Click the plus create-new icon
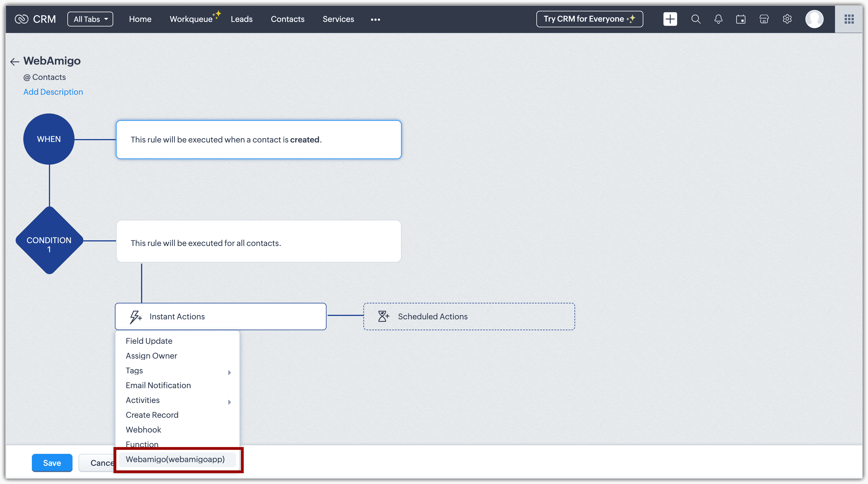The width and height of the screenshot is (868, 484). tap(670, 19)
